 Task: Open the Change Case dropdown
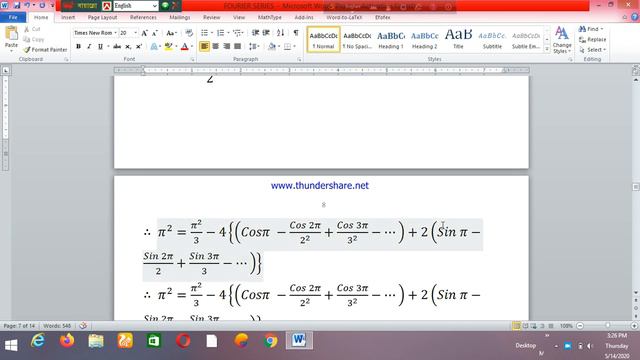pos(171,33)
